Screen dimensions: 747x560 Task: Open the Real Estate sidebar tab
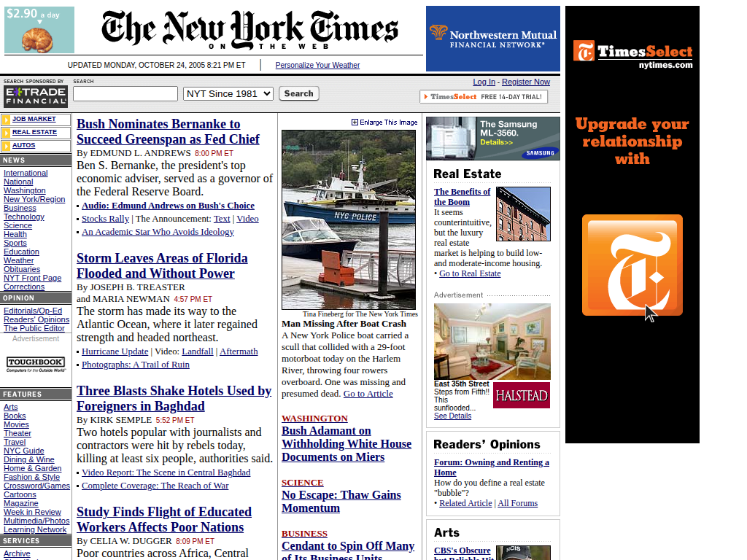pos(34,132)
